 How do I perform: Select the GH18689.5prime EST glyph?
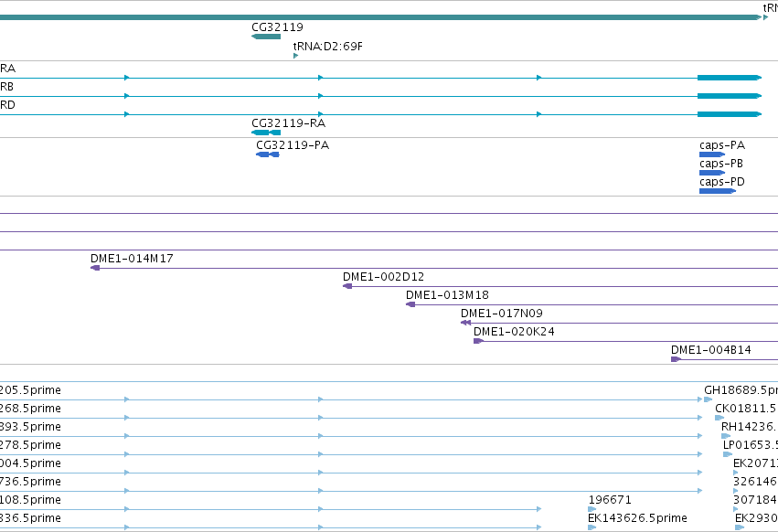(x=708, y=399)
